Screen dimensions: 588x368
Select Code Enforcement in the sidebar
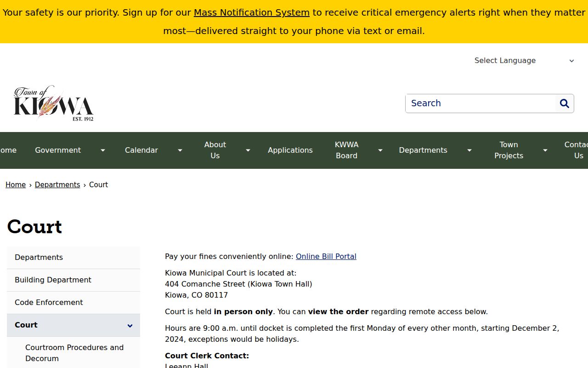73,303
